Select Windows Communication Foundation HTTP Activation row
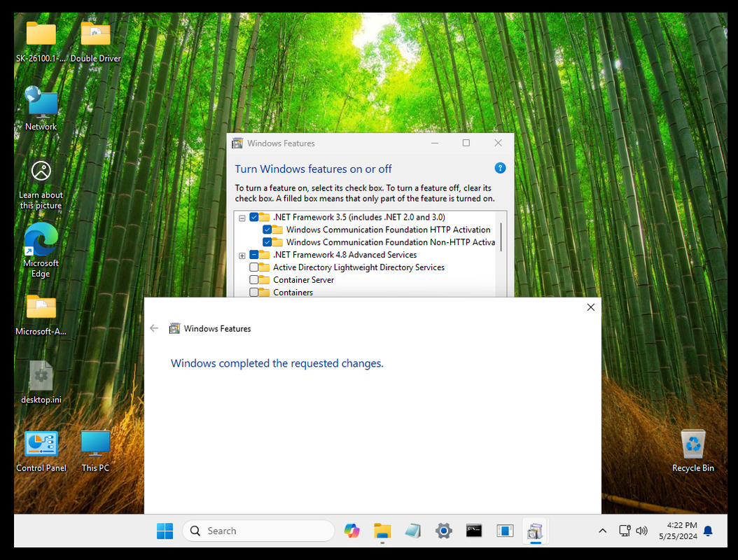Viewport: 738px width, 560px height. (389, 230)
